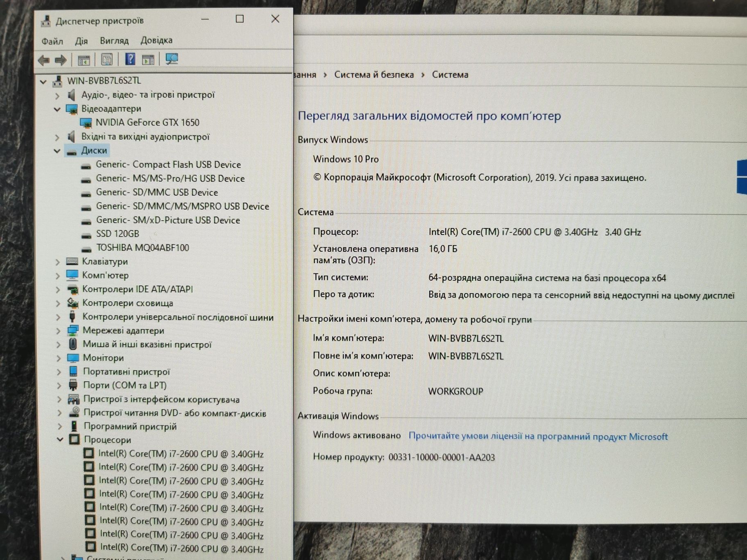This screenshot has height=560, width=747.
Task: Select Generic- SM/xD-Picture USB Device
Action: (x=168, y=220)
